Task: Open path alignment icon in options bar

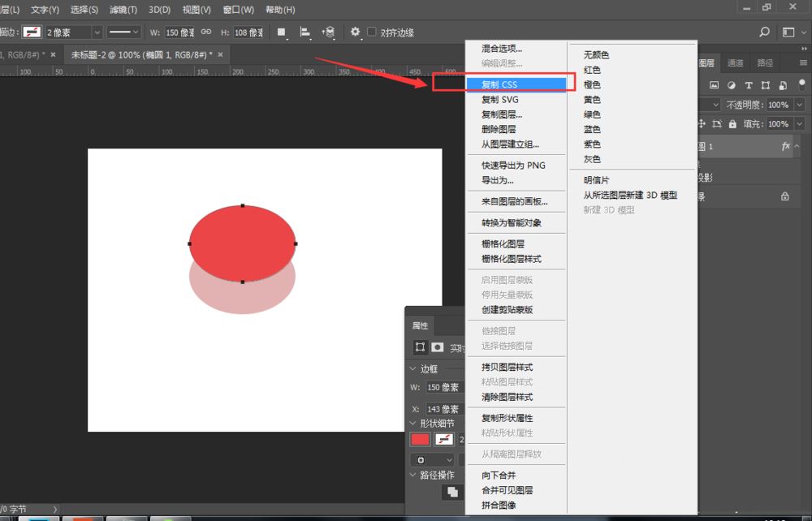Action: pos(305,32)
